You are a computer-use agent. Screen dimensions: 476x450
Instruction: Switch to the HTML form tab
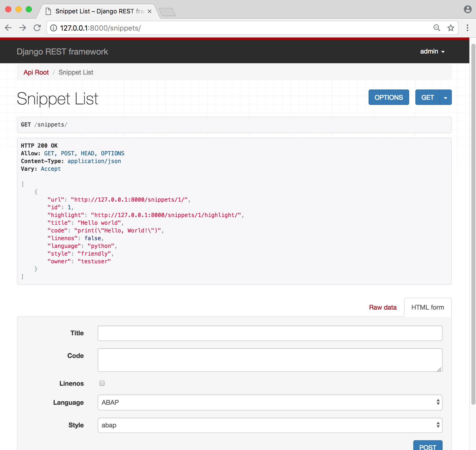tap(428, 307)
